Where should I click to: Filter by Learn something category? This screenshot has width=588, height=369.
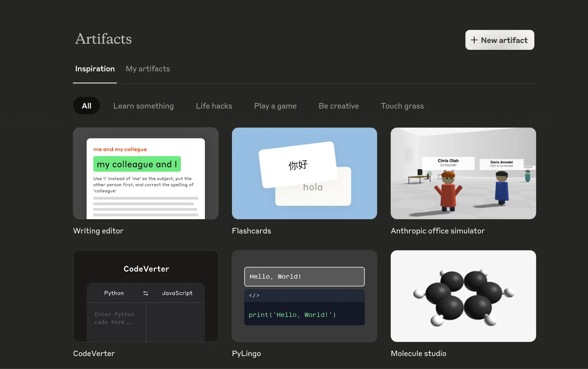[143, 106]
